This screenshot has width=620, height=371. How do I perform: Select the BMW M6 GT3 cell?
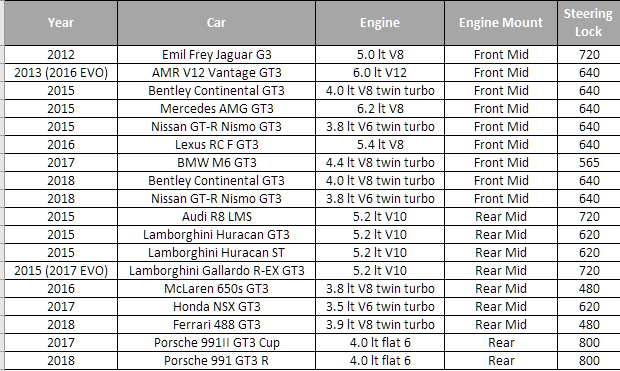[x=216, y=163]
